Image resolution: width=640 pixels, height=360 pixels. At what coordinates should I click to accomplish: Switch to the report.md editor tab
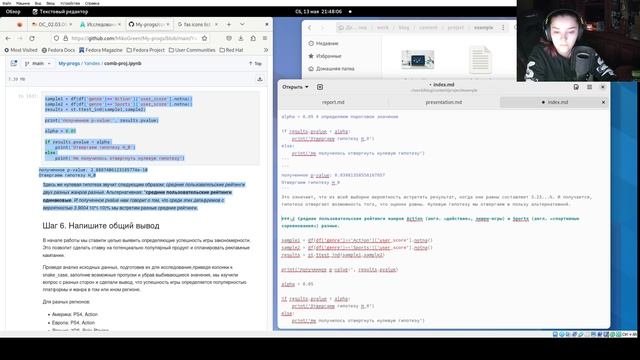[333, 102]
